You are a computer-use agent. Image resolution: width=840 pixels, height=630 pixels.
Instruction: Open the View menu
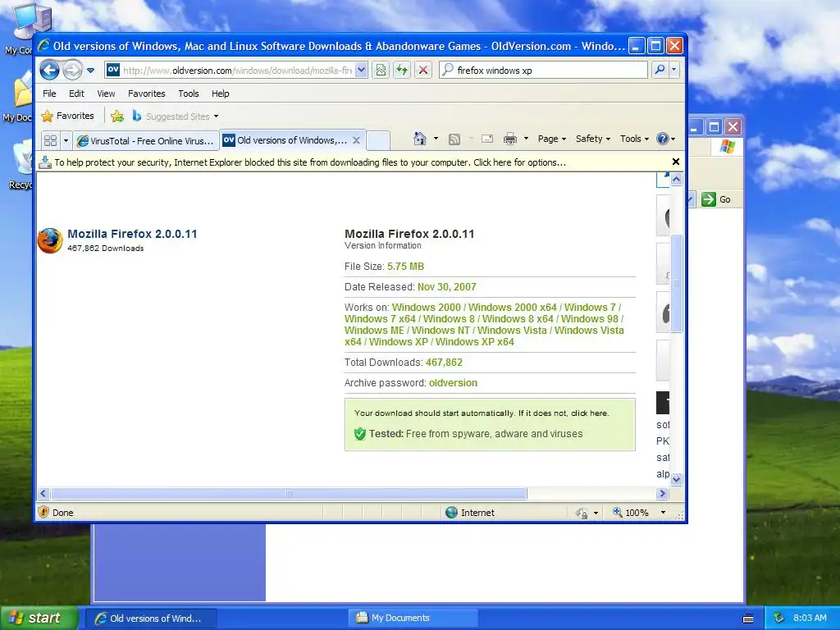click(x=106, y=94)
